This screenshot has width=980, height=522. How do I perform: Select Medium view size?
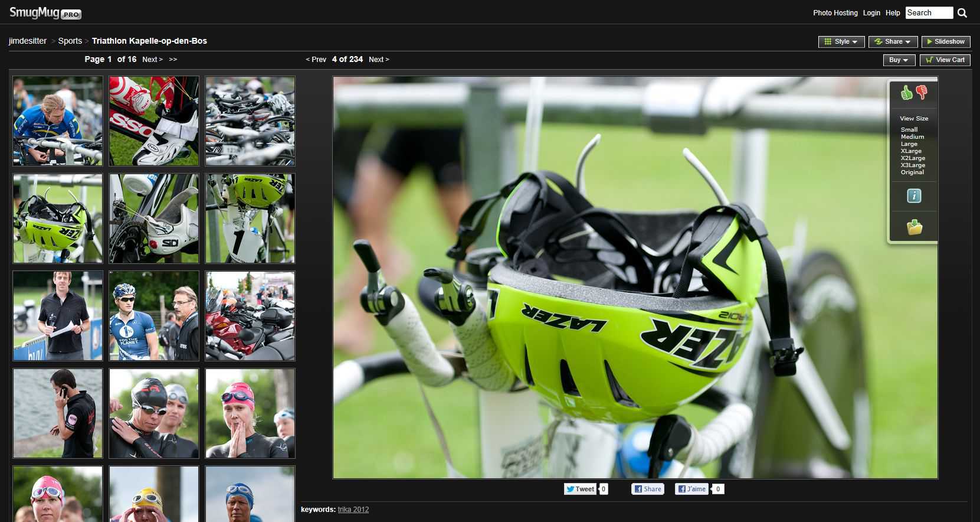click(912, 137)
